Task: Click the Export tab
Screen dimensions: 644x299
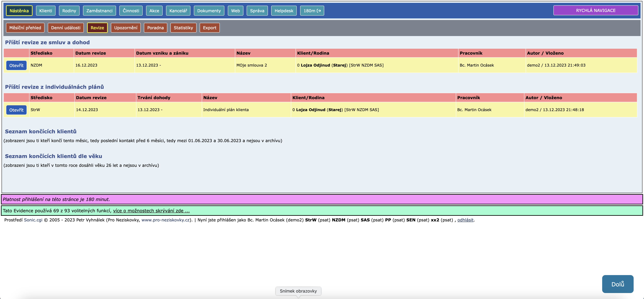Action: click(x=209, y=28)
